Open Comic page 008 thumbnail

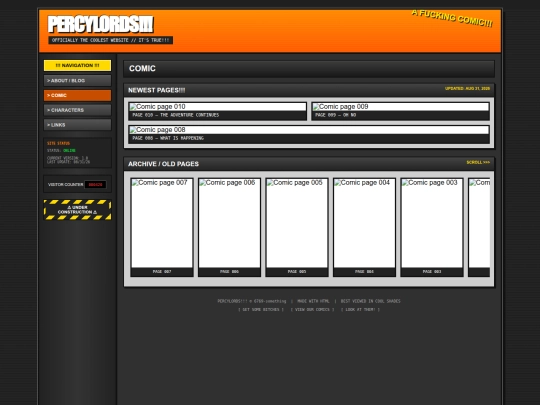309,130
